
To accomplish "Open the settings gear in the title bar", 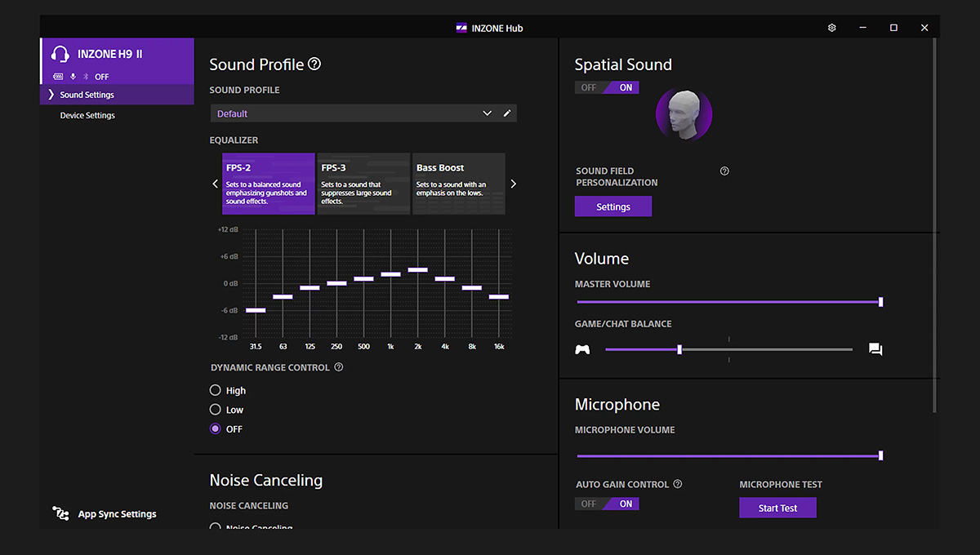I will 832,28.
